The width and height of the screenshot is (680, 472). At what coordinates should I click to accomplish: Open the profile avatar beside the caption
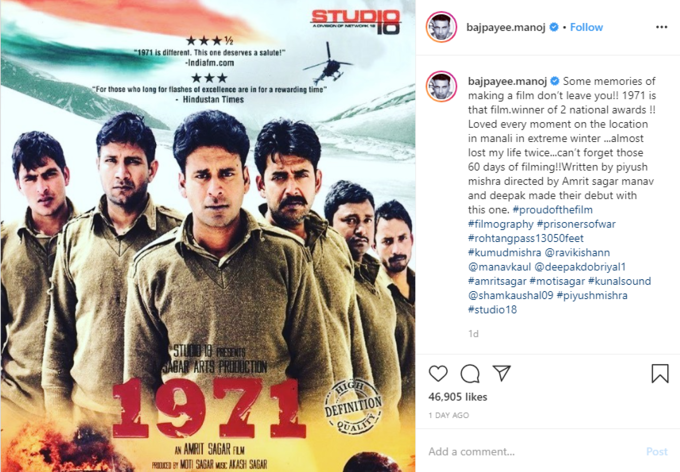[x=441, y=86]
